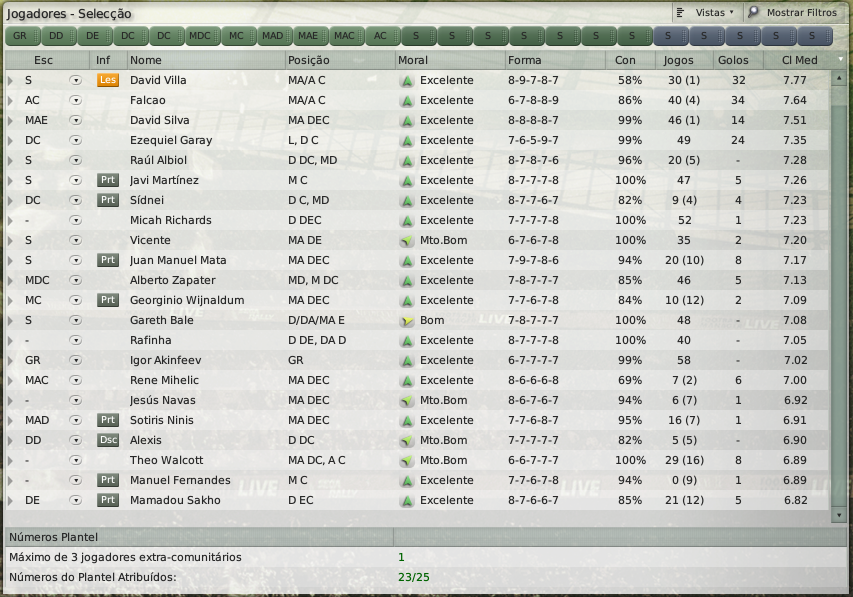The width and height of the screenshot is (853, 597).
Task: Select the MAE position slot
Action: point(310,36)
